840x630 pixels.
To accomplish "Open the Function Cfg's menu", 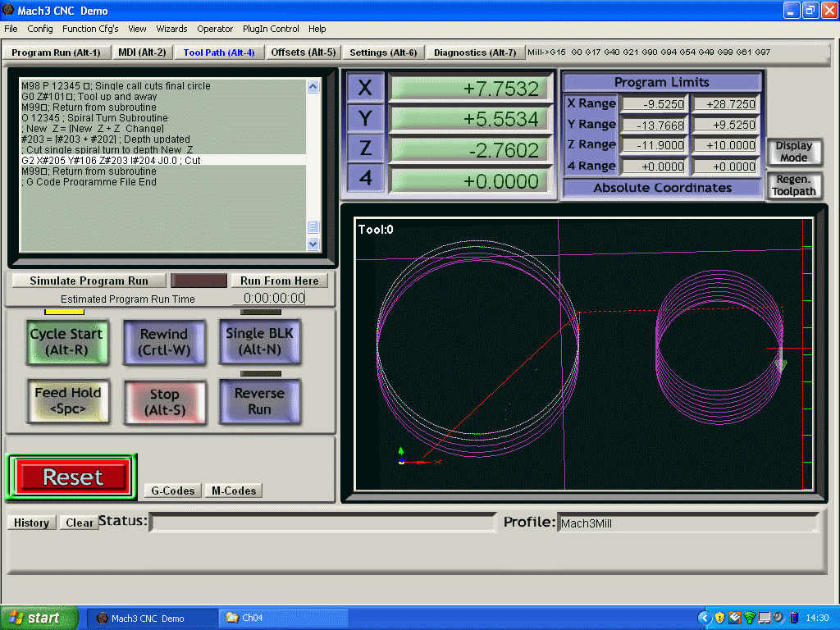I will tap(90, 29).
